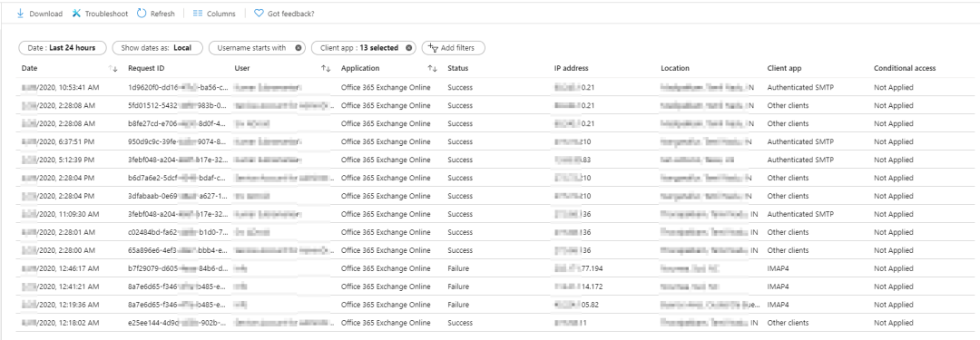The image size is (980, 340).
Task: Open the sign-in with request ID c02484bd
Action: coord(177,232)
